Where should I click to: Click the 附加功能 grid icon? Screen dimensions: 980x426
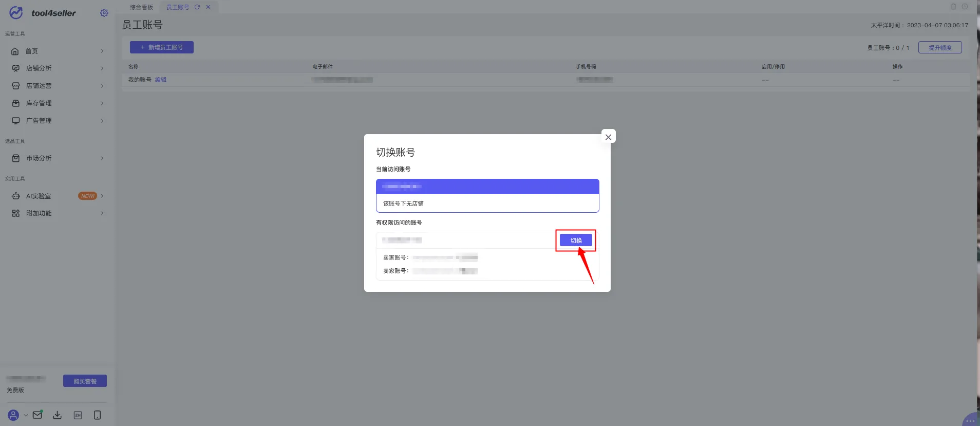(x=15, y=213)
